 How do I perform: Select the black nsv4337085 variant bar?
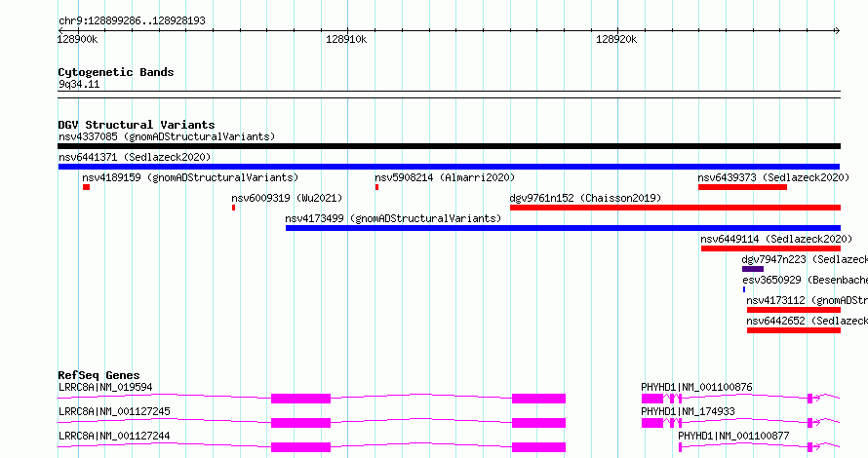449,146
